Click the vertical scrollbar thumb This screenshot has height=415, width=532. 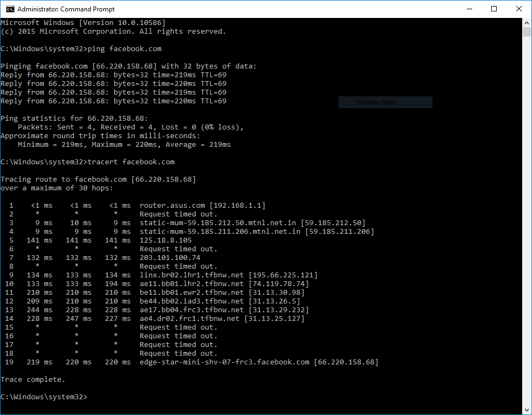[527, 32]
